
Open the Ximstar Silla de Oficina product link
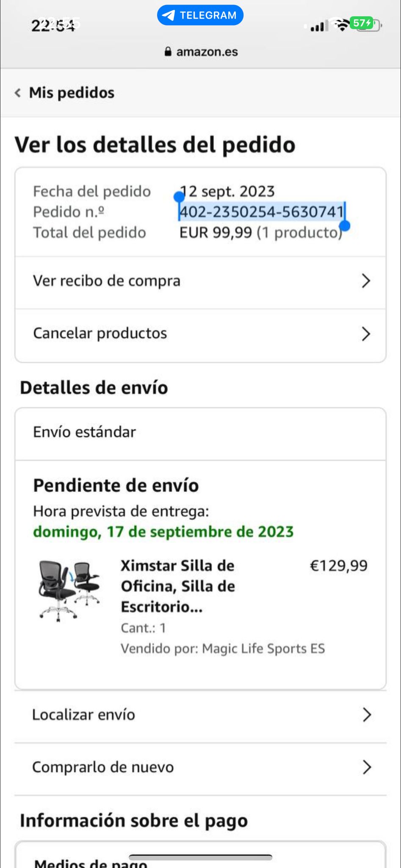178,586
